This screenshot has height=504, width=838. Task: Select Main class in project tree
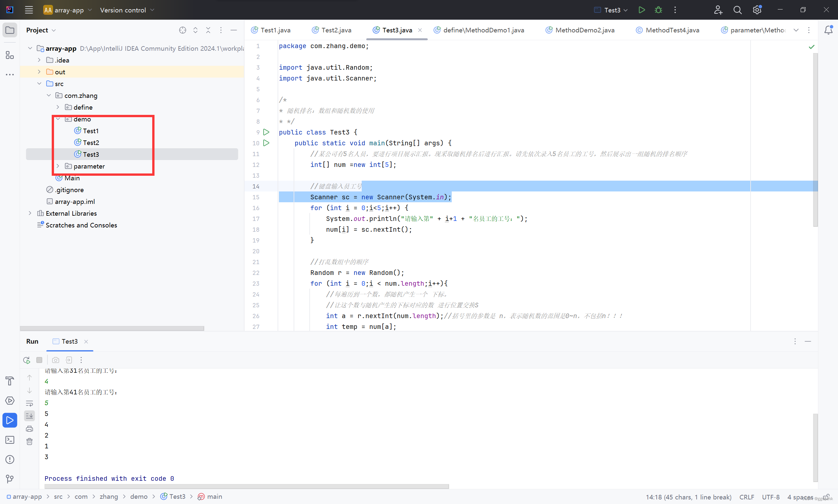coord(72,178)
